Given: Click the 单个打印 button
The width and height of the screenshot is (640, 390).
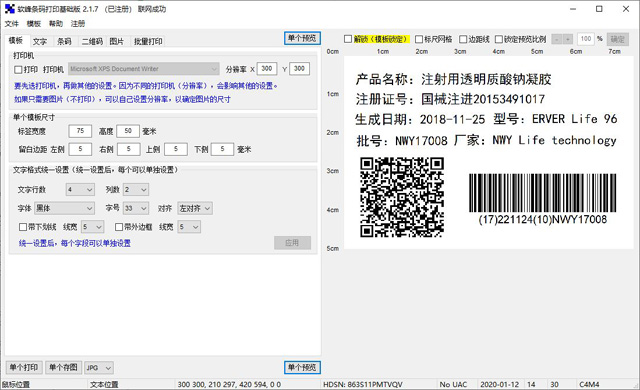Looking at the screenshot, I should (24, 368).
